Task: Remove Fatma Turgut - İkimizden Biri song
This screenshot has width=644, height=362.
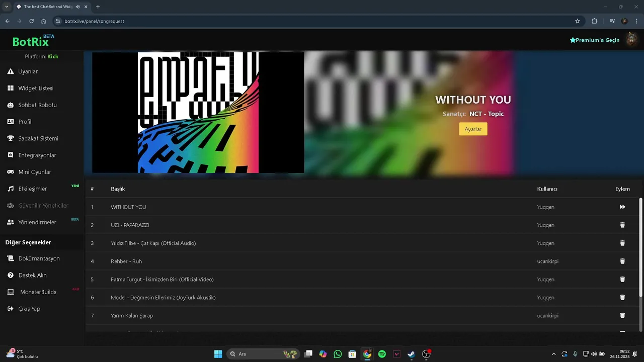Action: coord(622,279)
